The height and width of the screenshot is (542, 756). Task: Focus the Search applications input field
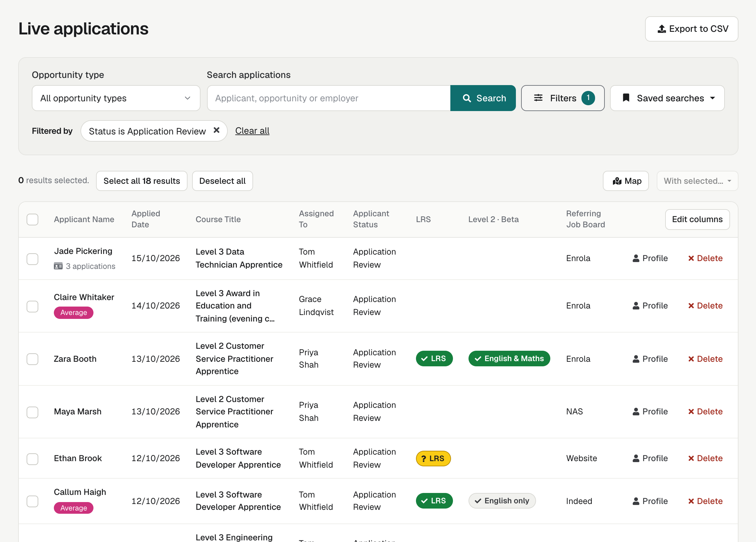329,98
